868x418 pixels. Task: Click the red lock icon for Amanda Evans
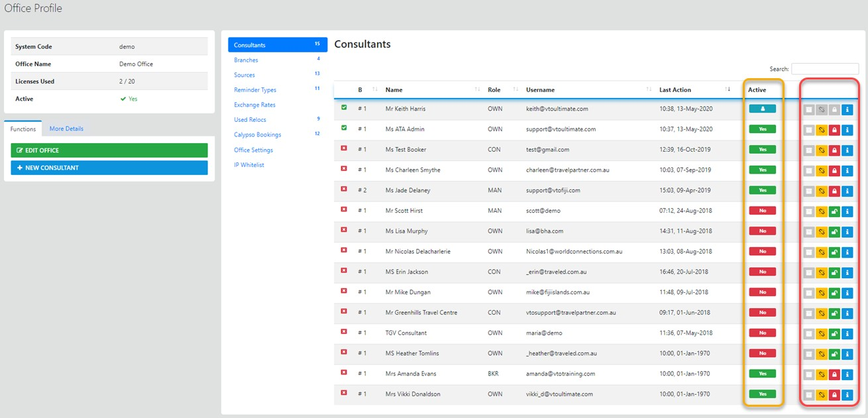click(835, 374)
